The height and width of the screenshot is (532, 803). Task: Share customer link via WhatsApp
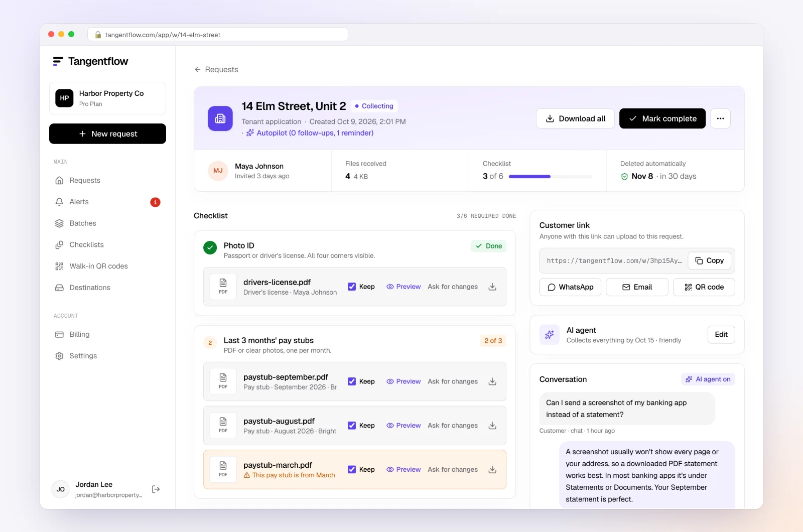[x=570, y=287]
